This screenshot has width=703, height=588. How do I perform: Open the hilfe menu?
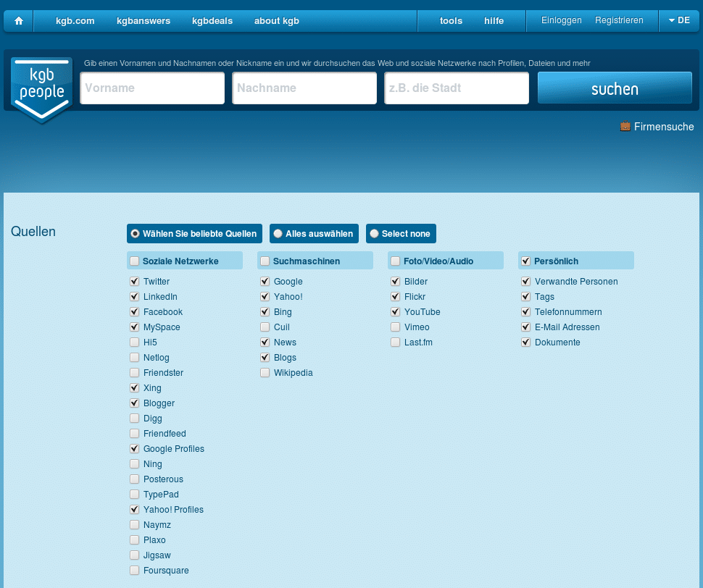point(494,20)
